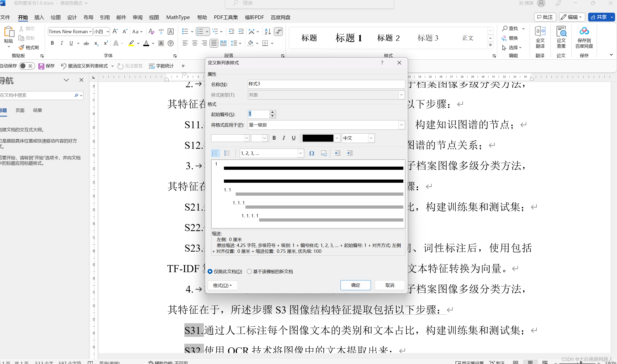Click decrease indent icon in dialog

[x=338, y=153]
